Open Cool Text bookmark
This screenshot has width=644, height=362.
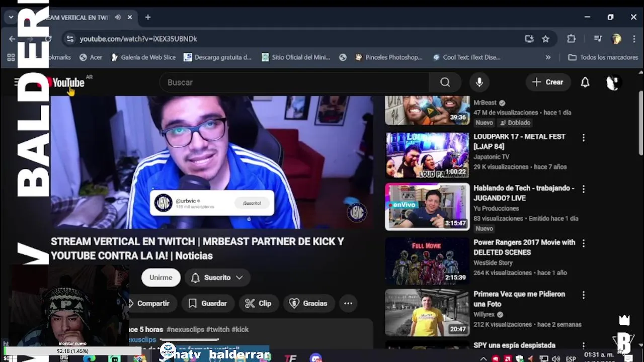[466, 57]
